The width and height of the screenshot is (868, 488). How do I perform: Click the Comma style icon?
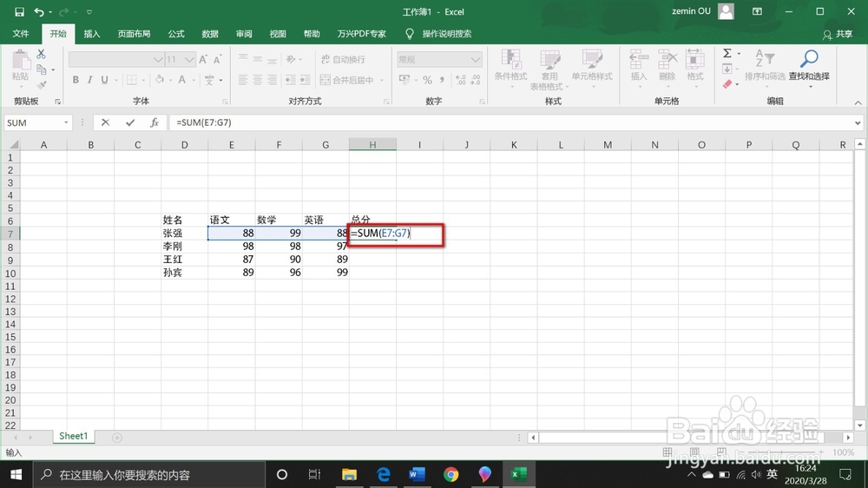pyautogui.click(x=443, y=80)
